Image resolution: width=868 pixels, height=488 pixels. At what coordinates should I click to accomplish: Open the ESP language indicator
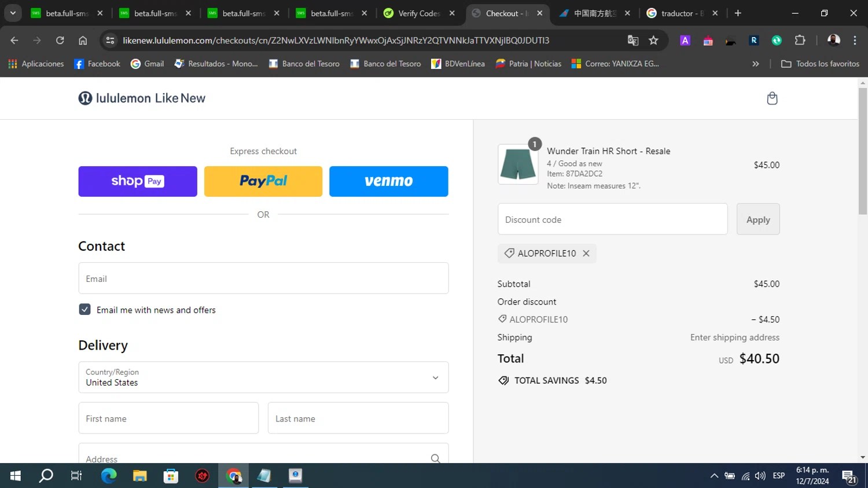tap(779, 476)
